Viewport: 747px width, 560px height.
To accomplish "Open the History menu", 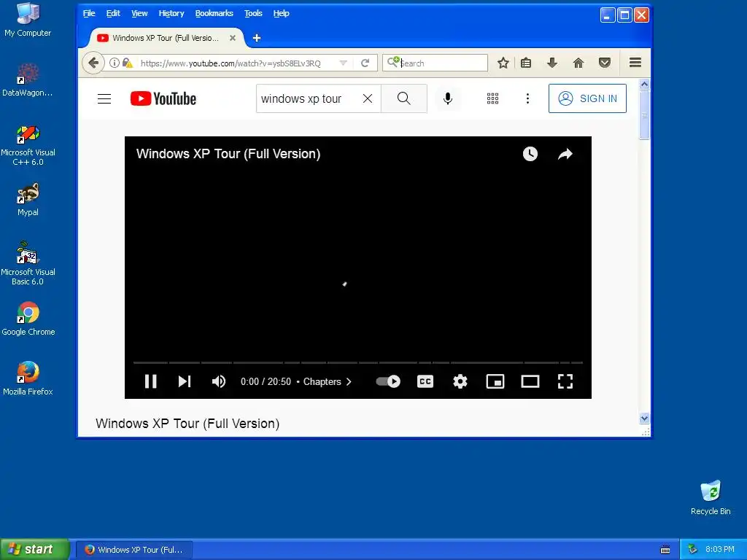I will 171,13.
